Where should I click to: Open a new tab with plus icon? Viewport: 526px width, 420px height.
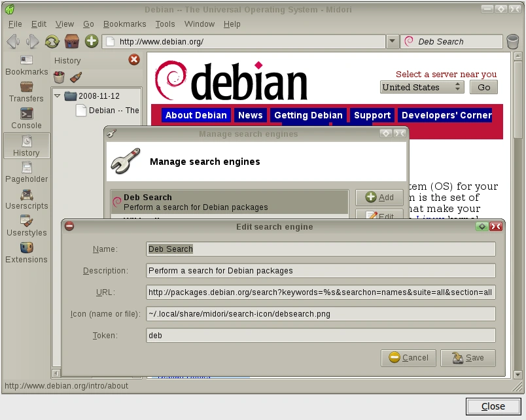click(x=91, y=41)
